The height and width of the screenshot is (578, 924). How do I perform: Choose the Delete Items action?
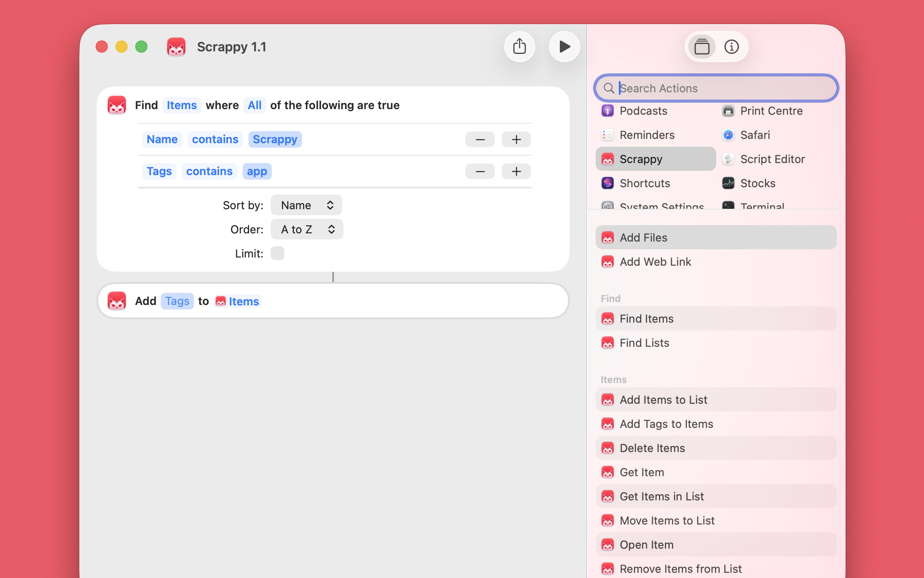click(716, 448)
